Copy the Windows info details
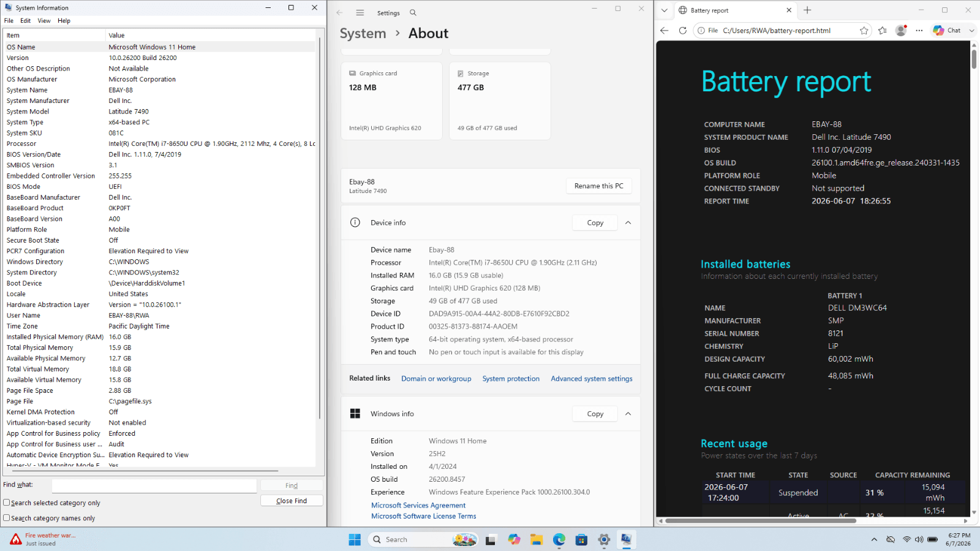The image size is (980, 551). pos(595,414)
